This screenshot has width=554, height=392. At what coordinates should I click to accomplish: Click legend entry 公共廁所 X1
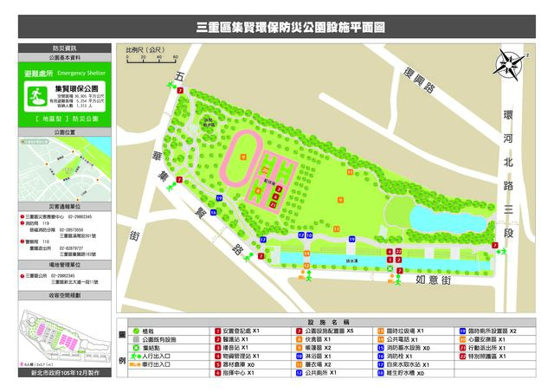tap(316, 373)
